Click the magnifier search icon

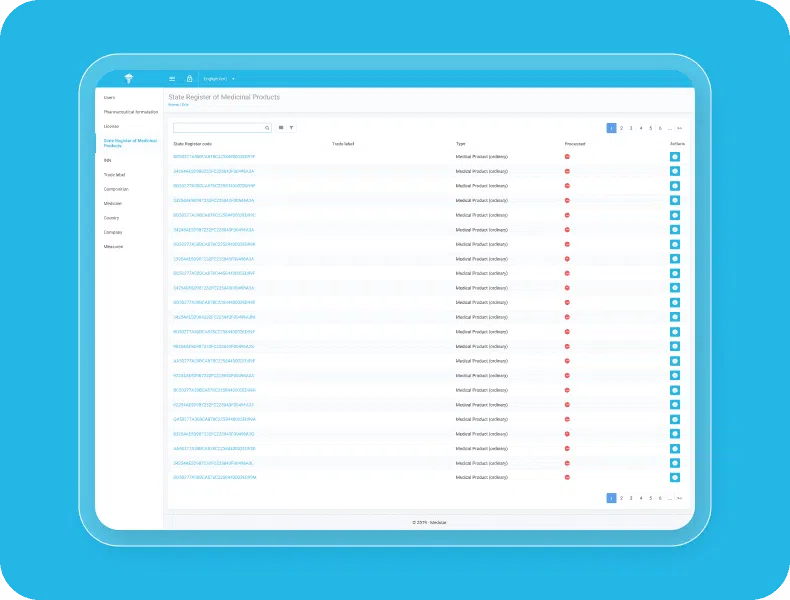[267, 128]
